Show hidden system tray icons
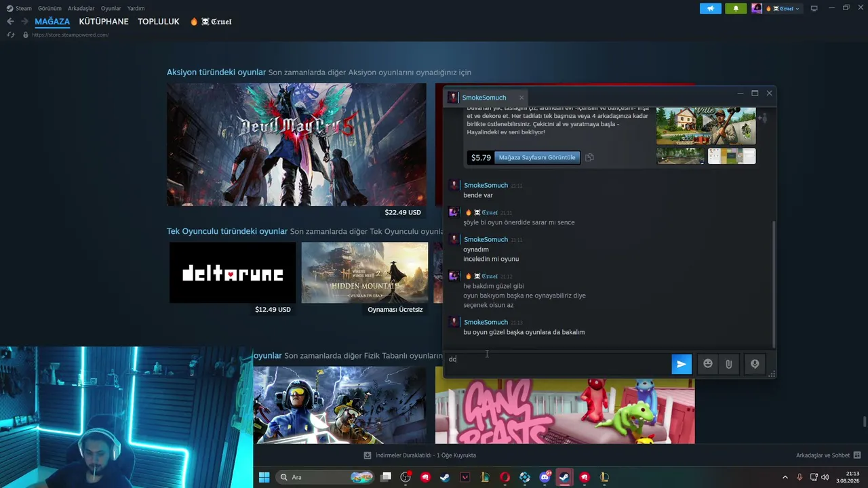868x488 pixels. [785, 477]
